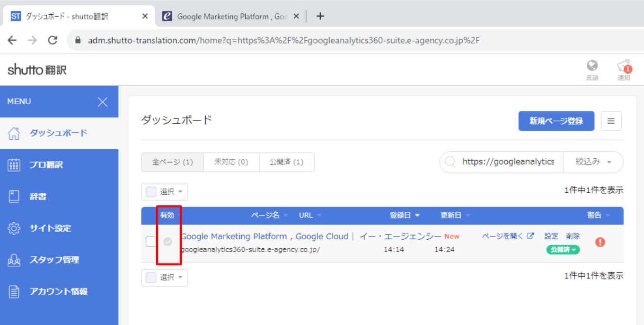Select the 未対応 (0) tab
This screenshot has height=325, width=644.
231,162
